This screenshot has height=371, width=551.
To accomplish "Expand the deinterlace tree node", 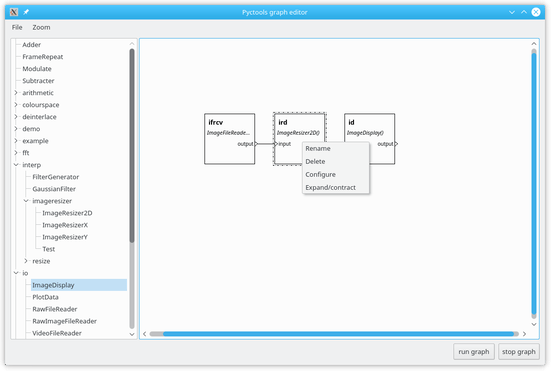I will 16,117.
